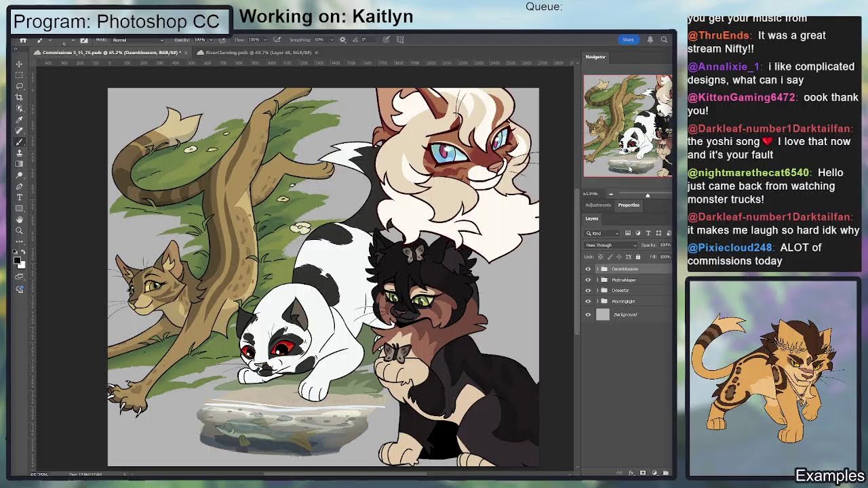Open the Home icon in options bar
Viewport: 868px width, 488px height.
(22, 39)
